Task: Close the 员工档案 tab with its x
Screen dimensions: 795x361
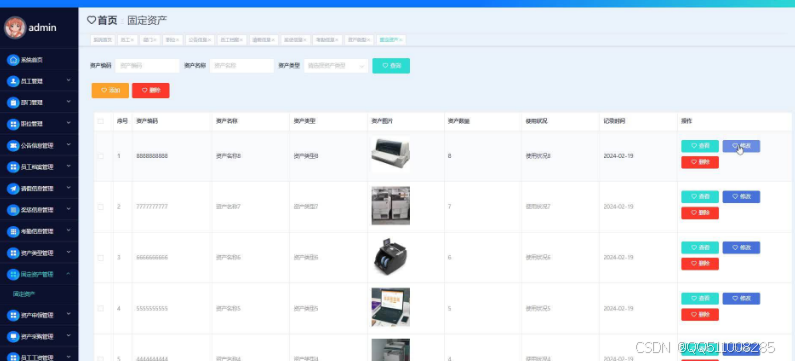Action: 242,40
